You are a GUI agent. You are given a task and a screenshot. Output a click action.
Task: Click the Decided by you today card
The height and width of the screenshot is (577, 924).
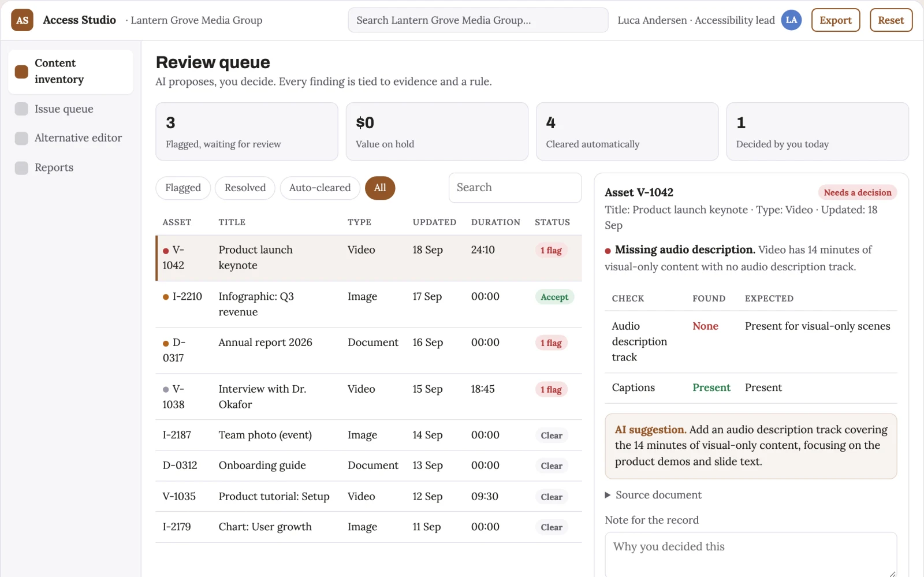817,132
